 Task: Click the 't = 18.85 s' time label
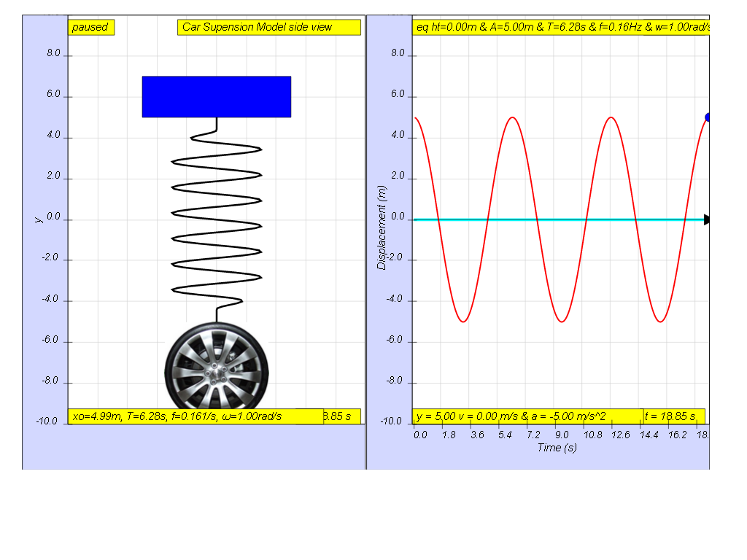click(x=674, y=416)
